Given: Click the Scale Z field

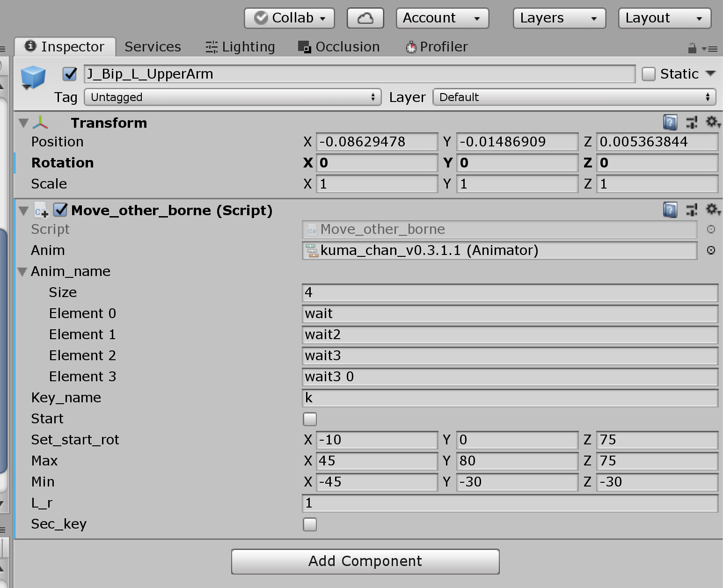Looking at the screenshot, I should (x=657, y=184).
